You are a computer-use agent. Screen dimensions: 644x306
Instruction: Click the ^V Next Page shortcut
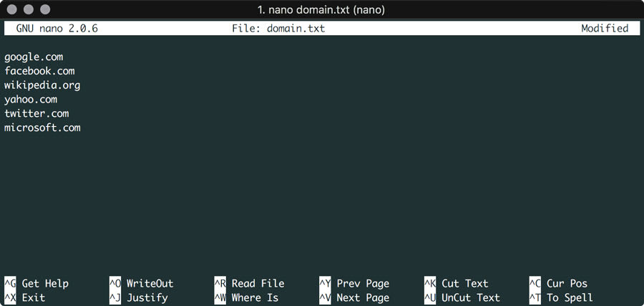coord(354,298)
